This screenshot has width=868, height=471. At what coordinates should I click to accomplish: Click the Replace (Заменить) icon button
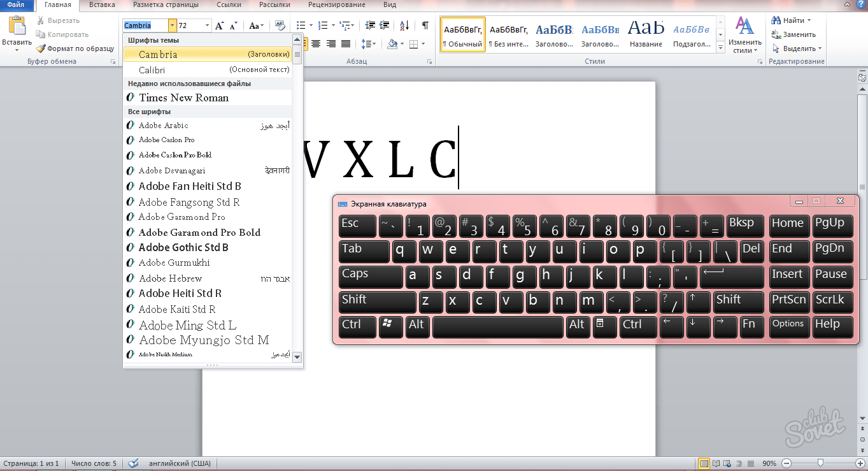pos(793,34)
